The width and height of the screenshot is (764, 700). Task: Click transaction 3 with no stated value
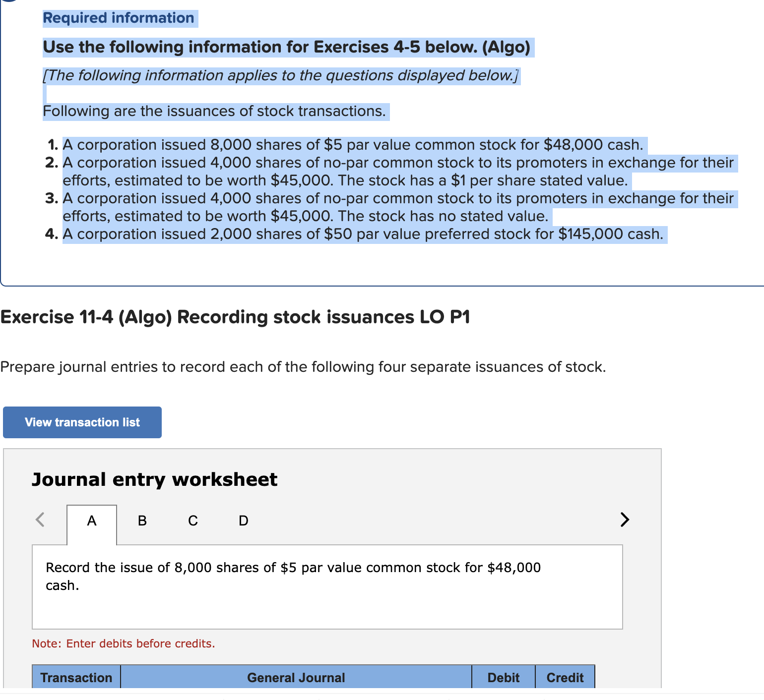click(397, 207)
